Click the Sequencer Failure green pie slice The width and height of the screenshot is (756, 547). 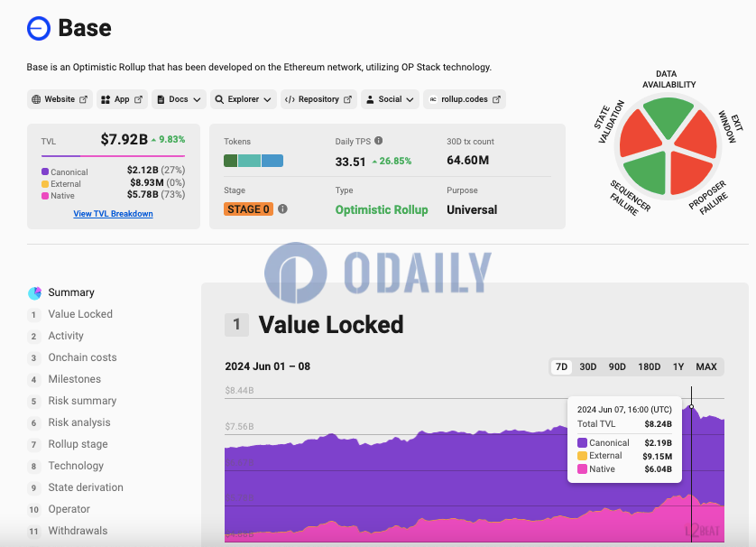(x=648, y=172)
